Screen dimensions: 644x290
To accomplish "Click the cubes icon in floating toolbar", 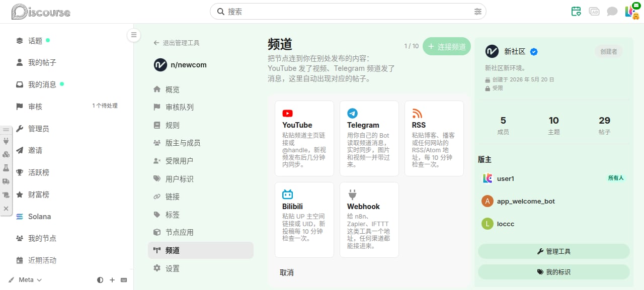I will (x=6, y=155).
